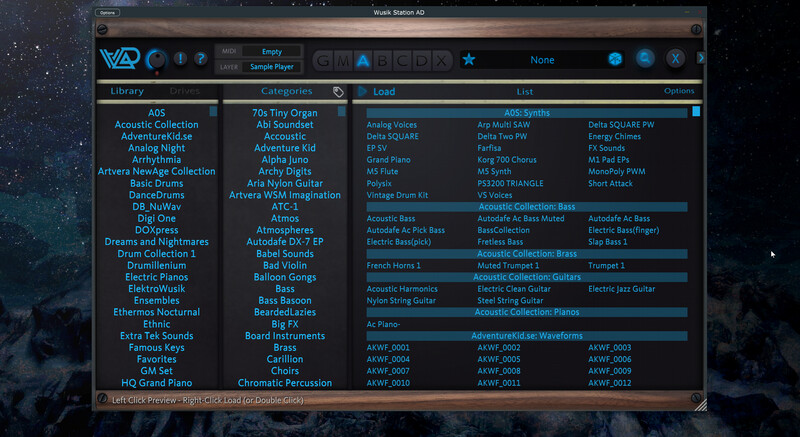800x437 pixels.
Task: Preview the French Horns 1 preset
Action: pyautogui.click(x=393, y=265)
